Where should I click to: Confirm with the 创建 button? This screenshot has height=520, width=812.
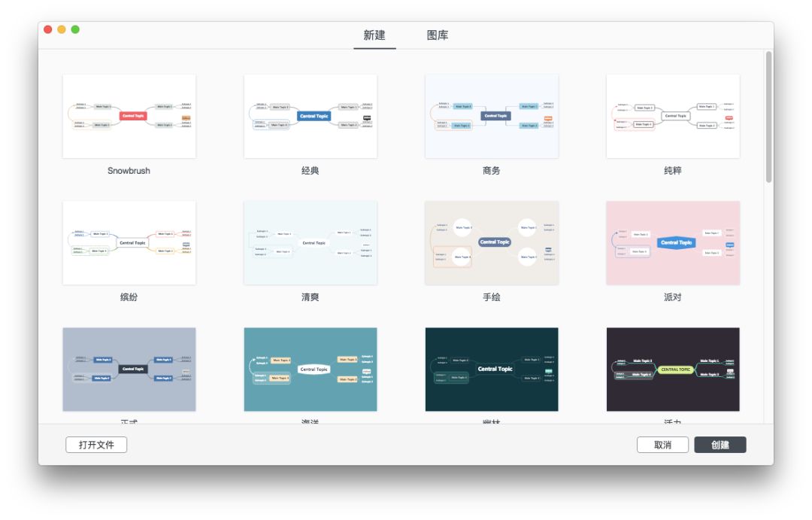click(x=721, y=444)
